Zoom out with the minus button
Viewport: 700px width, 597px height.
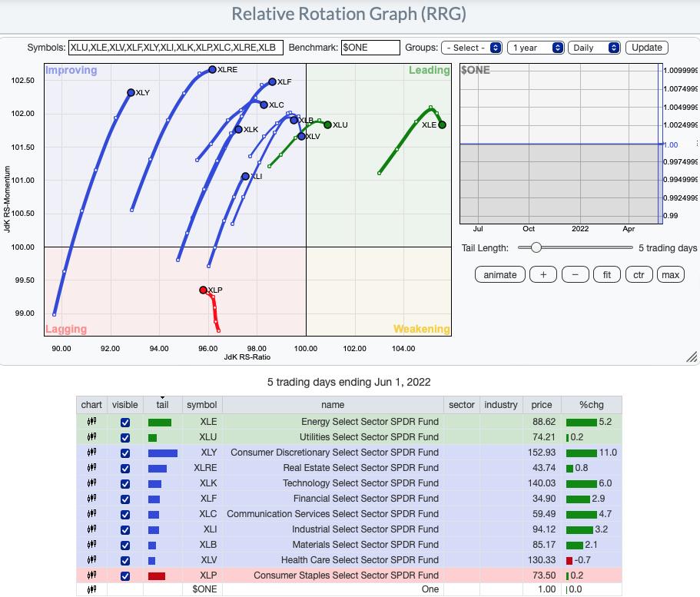coord(575,274)
